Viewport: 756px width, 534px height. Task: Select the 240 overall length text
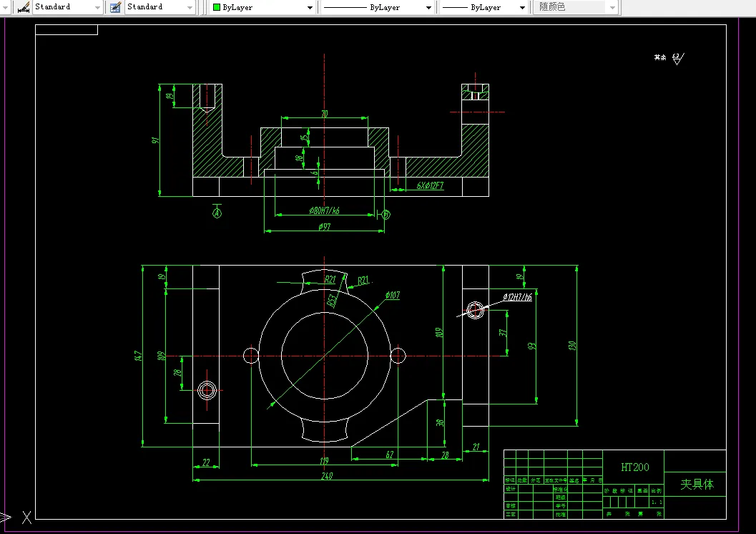coord(327,476)
